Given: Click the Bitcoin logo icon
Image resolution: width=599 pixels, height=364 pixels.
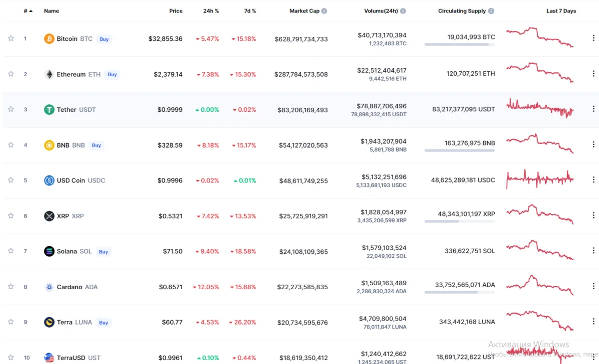Looking at the screenshot, I should click(x=49, y=38).
